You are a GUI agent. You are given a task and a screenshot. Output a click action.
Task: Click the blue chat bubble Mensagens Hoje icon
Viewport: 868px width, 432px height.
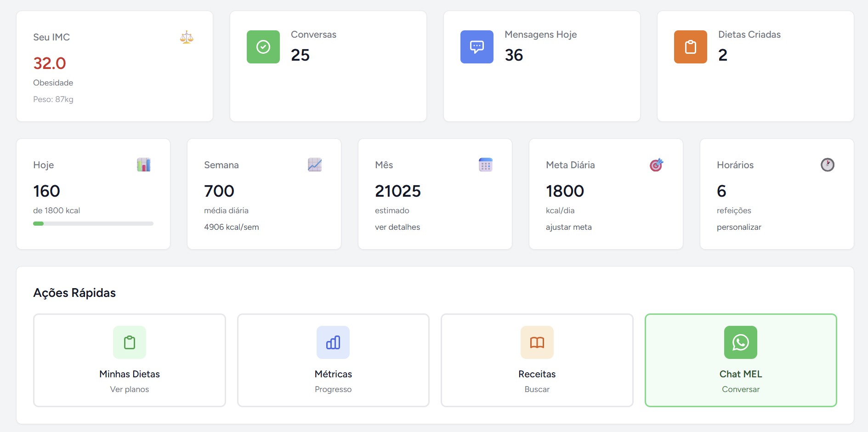pyautogui.click(x=476, y=46)
